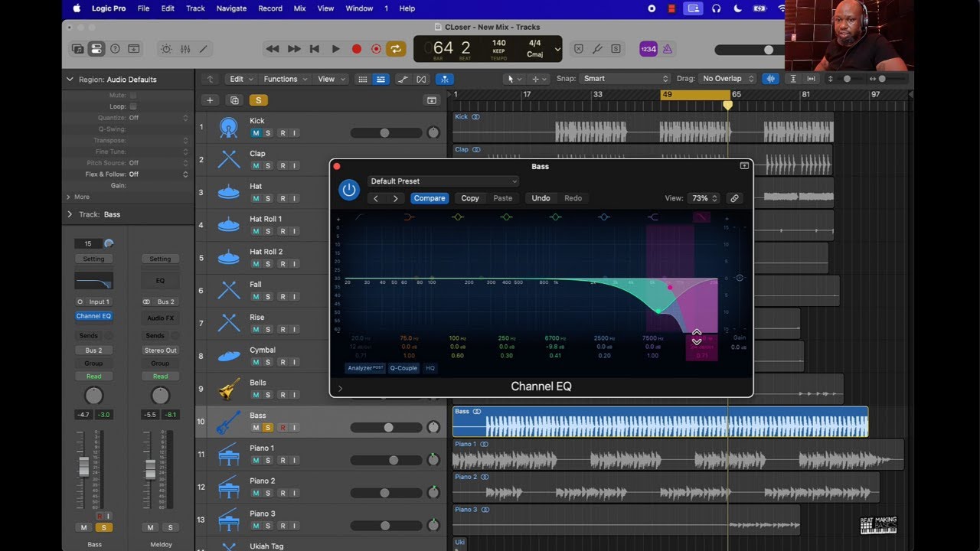Open the Mixer faders icon

click(x=185, y=49)
